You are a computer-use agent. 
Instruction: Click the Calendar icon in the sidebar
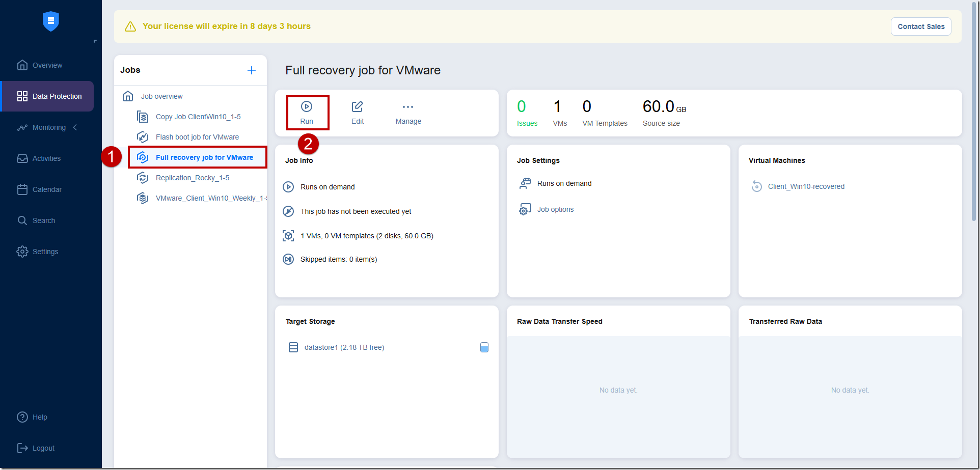point(22,189)
